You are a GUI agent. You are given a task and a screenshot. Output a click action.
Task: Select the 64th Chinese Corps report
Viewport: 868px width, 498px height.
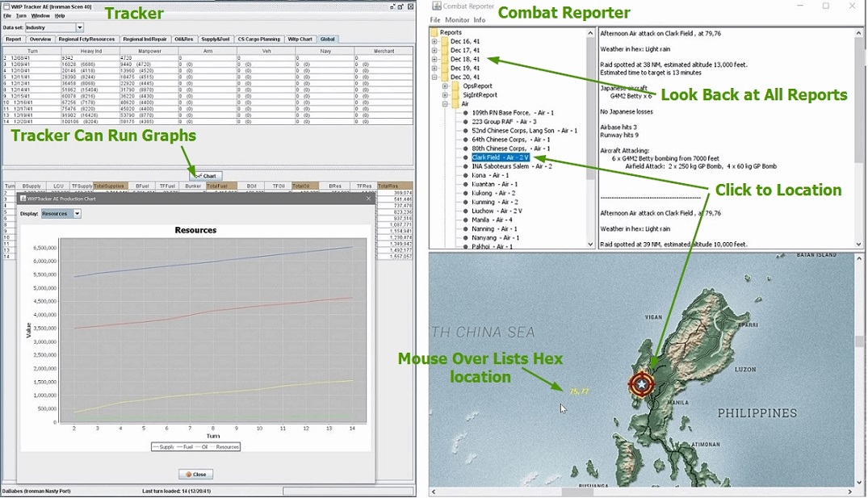point(511,140)
